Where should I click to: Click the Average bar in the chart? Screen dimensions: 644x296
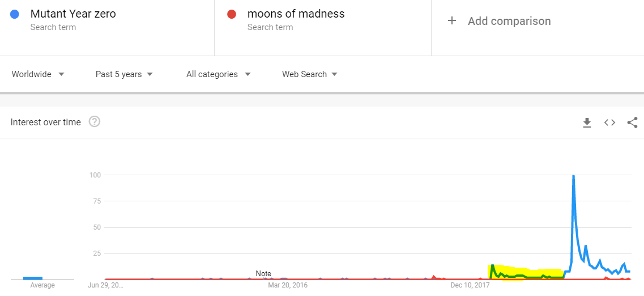[x=33, y=278]
